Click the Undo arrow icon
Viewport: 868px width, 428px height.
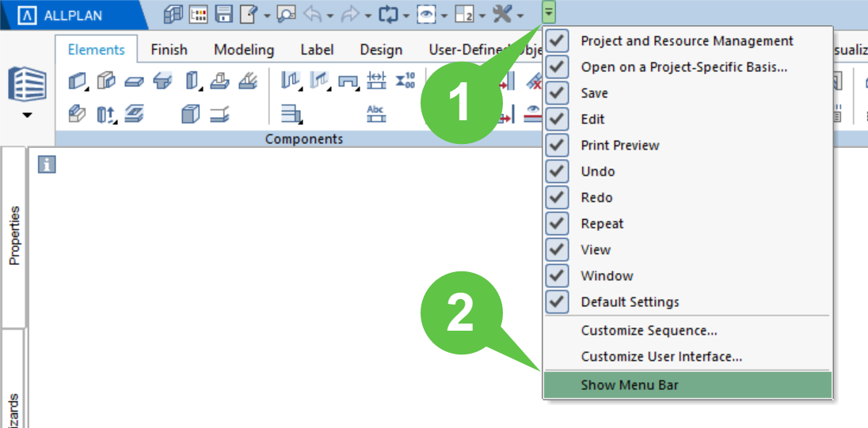coord(313,15)
